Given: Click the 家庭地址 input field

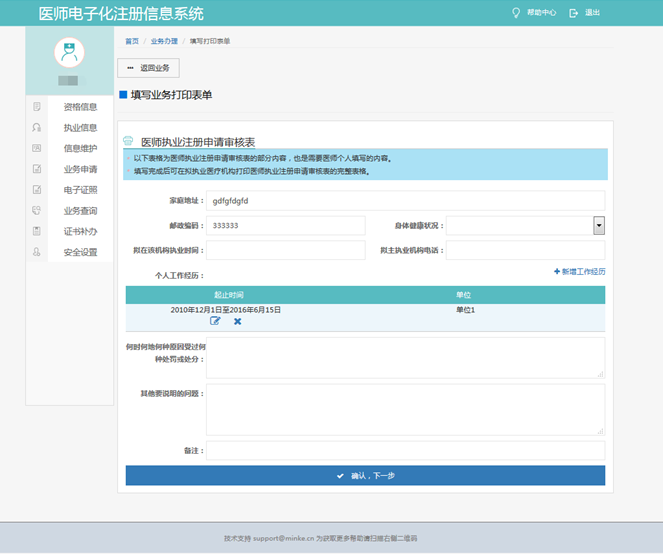Looking at the screenshot, I should coord(405,200).
